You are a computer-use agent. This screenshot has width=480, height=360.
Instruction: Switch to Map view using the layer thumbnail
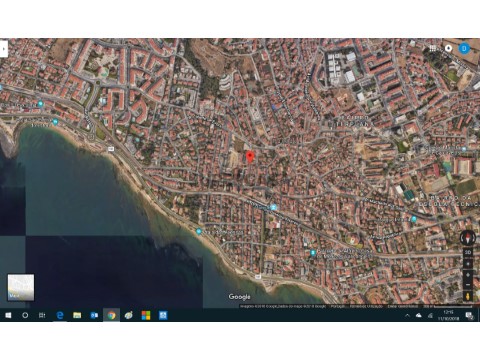coord(21,287)
